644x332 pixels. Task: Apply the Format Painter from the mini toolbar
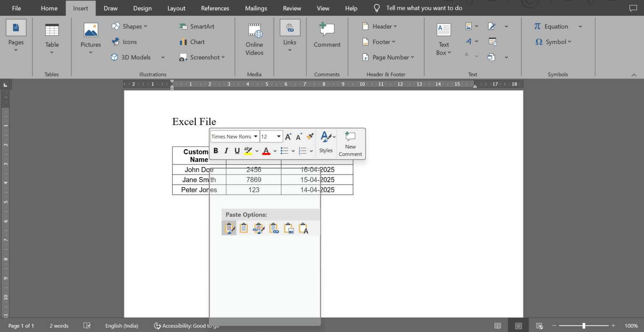[x=310, y=136]
